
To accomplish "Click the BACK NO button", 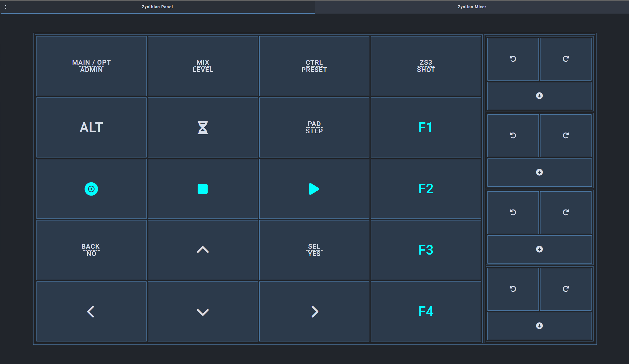I will pyautogui.click(x=92, y=250).
